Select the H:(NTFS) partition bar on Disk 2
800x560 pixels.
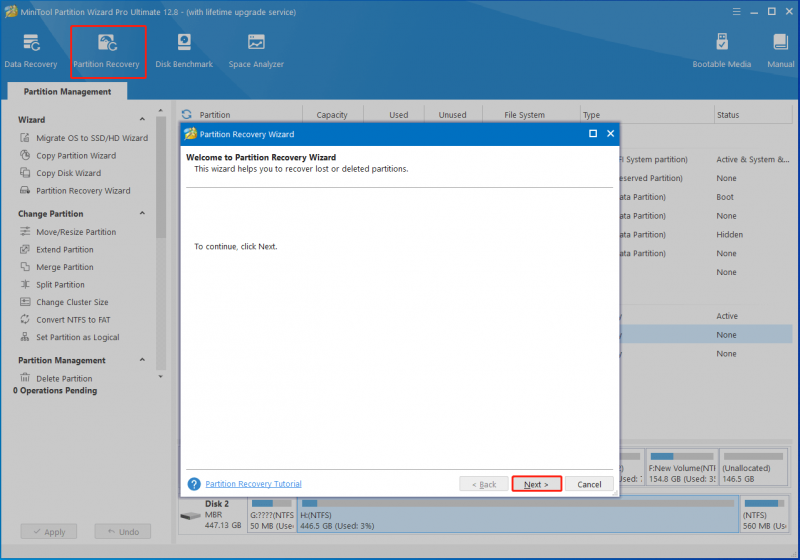tap(518, 514)
